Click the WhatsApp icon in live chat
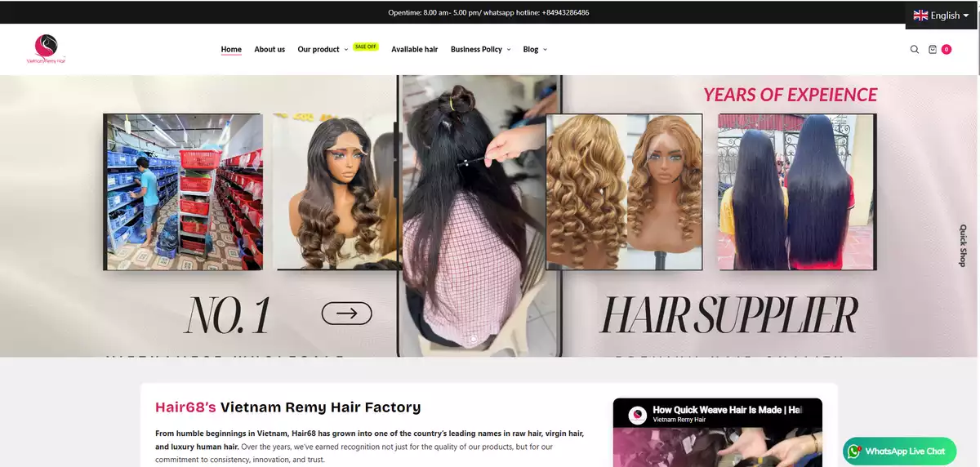The width and height of the screenshot is (980, 467). 854,451
